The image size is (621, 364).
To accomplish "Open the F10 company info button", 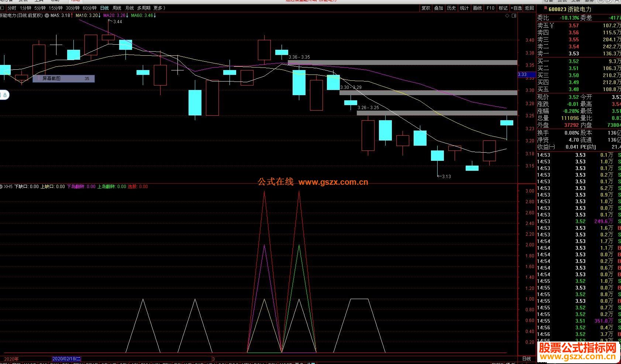I will click(490, 8).
